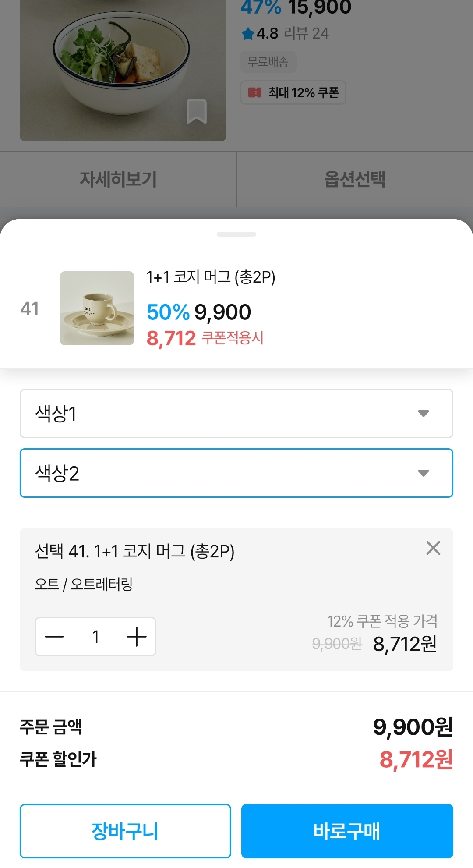Image resolution: width=473 pixels, height=868 pixels.
Task: Decrease quantity with the minus button
Action: [55, 637]
